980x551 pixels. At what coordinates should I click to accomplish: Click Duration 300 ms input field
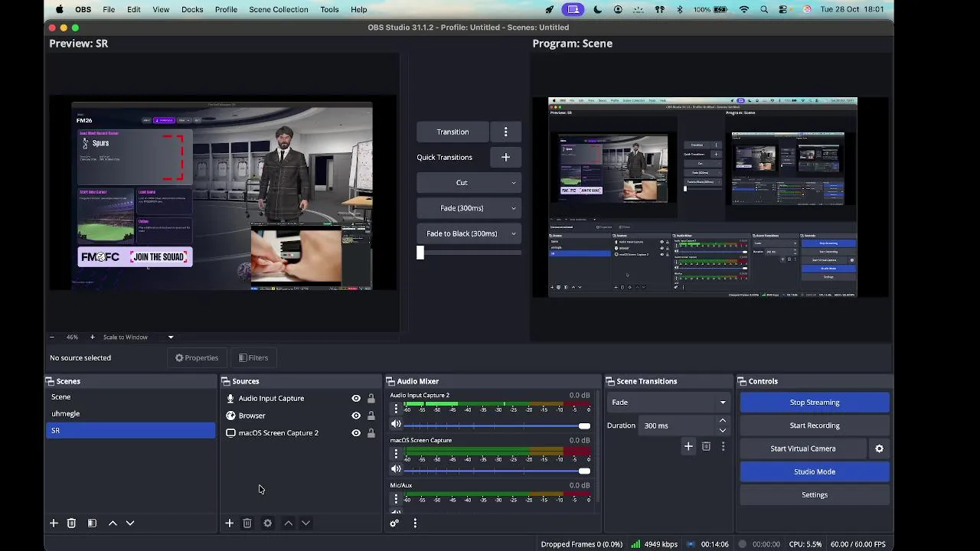tap(678, 425)
